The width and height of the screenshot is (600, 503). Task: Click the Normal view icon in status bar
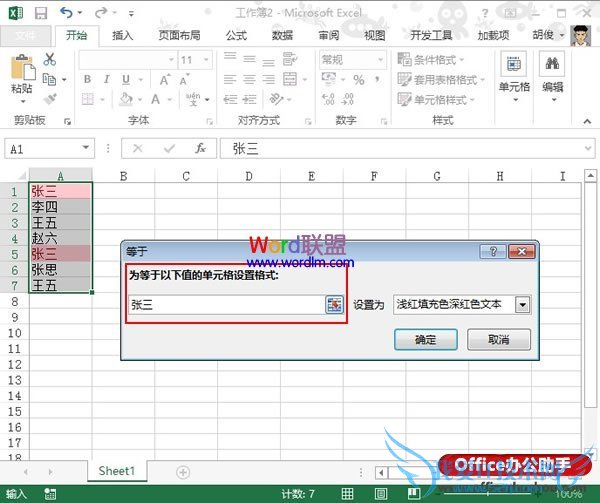347,493
